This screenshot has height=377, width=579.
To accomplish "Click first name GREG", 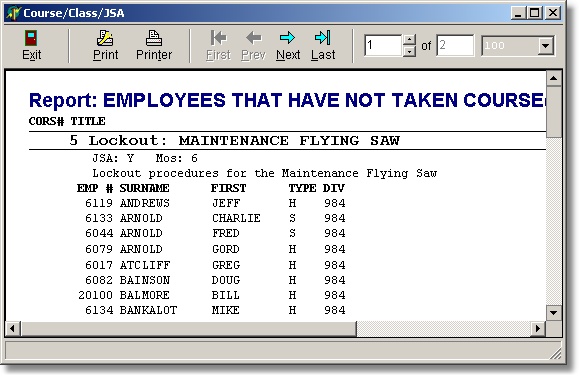I will pos(226,265).
